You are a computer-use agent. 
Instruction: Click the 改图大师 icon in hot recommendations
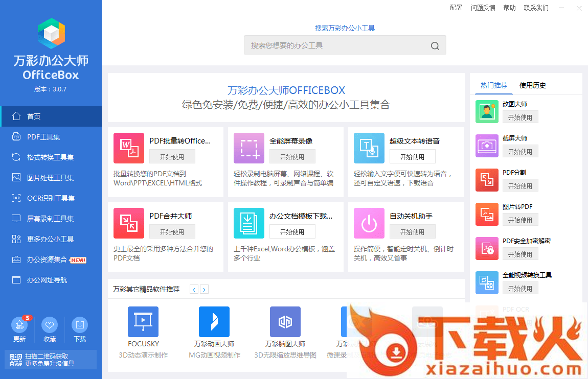[487, 111]
